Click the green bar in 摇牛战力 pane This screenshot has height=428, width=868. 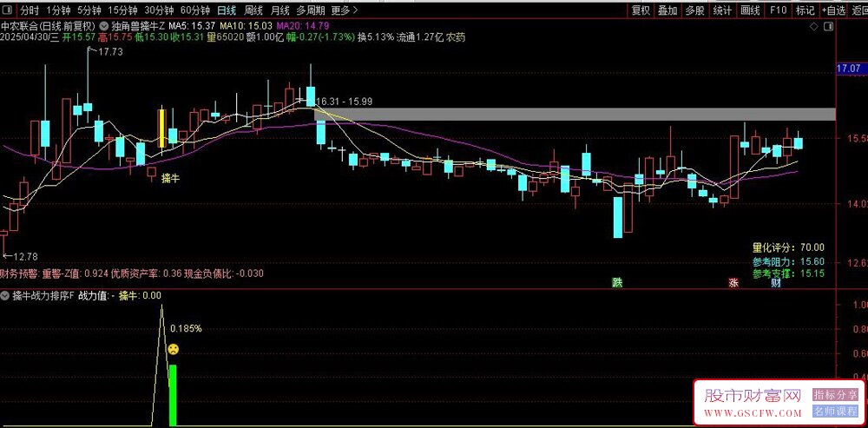(173, 395)
